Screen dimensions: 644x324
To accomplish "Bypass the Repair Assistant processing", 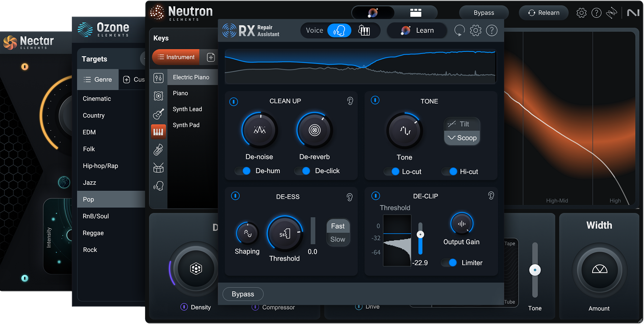I will point(243,294).
